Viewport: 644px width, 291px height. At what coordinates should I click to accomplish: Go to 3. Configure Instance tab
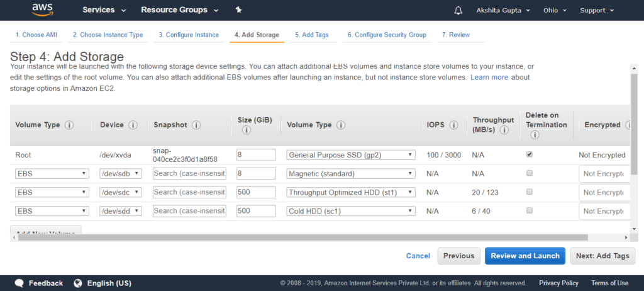coord(189,35)
